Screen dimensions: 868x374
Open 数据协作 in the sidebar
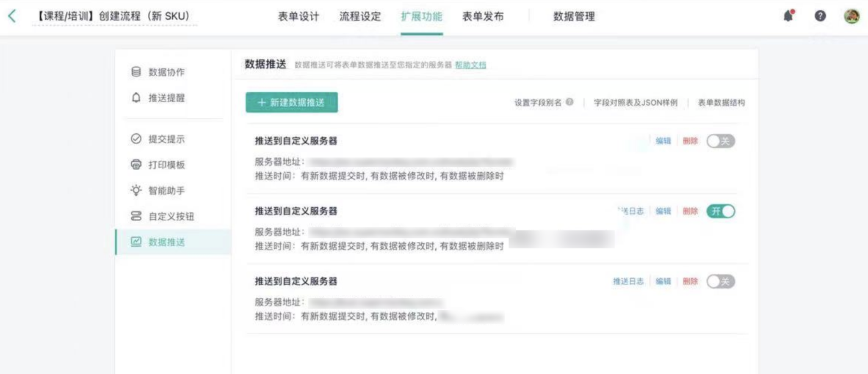pos(166,72)
